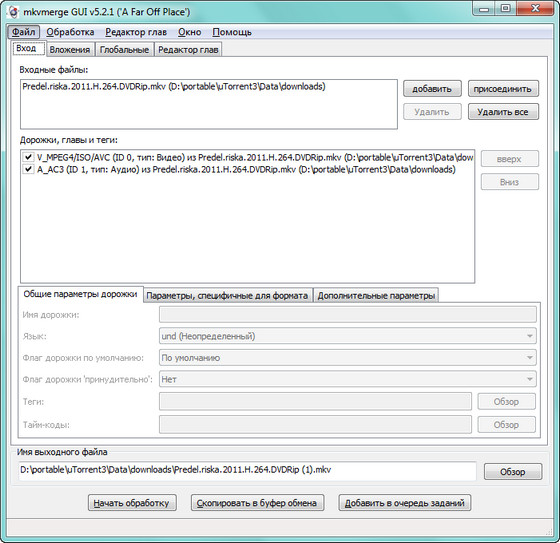Expand the Язык language dropdown
Screen dimensions: 560x543
348,336
